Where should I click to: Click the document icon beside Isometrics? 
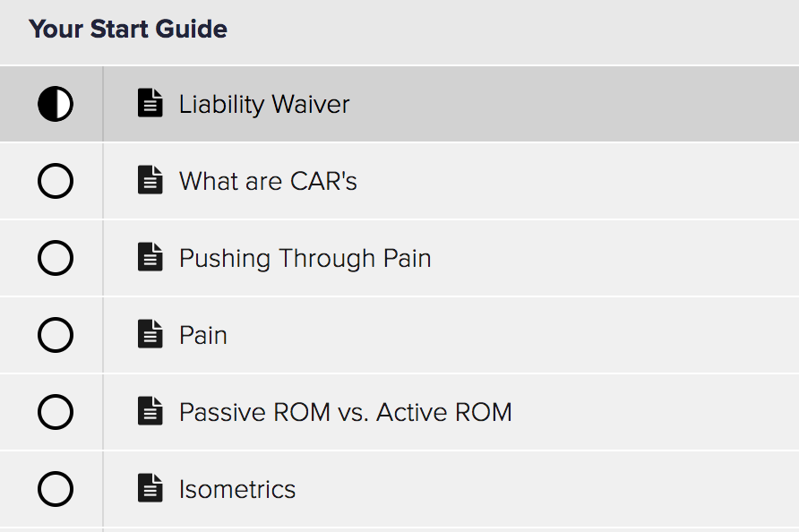tap(150, 488)
